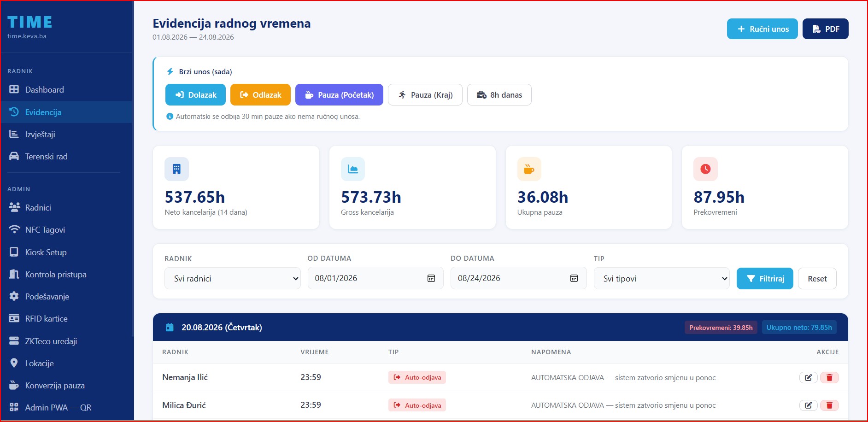Screen dimensions: 868x422
Task: Delete Milica Đurić's Auto-odjava entry
Action: pos(829,405)
